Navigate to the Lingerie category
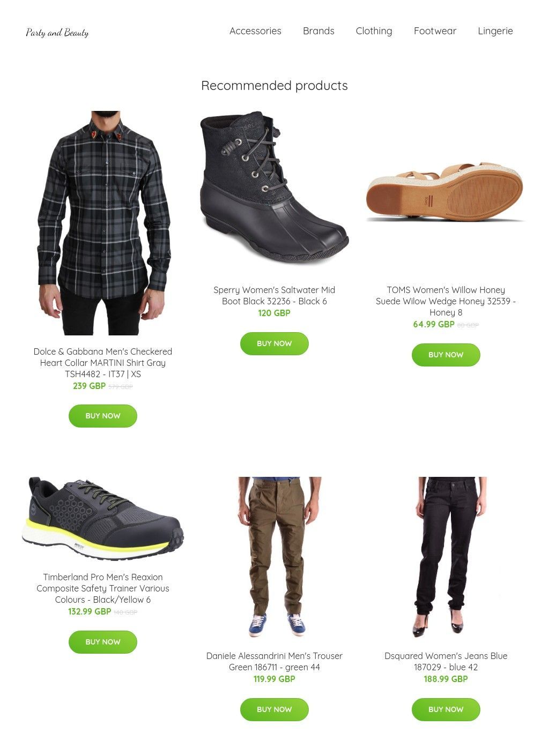 click(495, 31)
